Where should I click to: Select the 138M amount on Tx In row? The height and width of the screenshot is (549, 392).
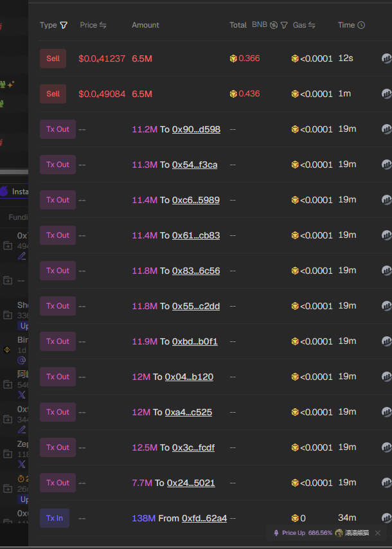[143, 518]
